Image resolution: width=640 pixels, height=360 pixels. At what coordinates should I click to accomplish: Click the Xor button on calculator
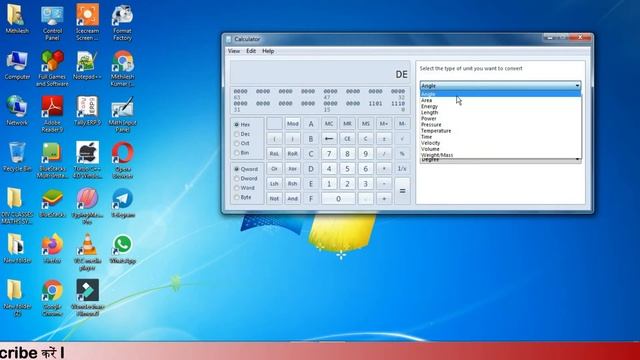click(x=293, y=169)
